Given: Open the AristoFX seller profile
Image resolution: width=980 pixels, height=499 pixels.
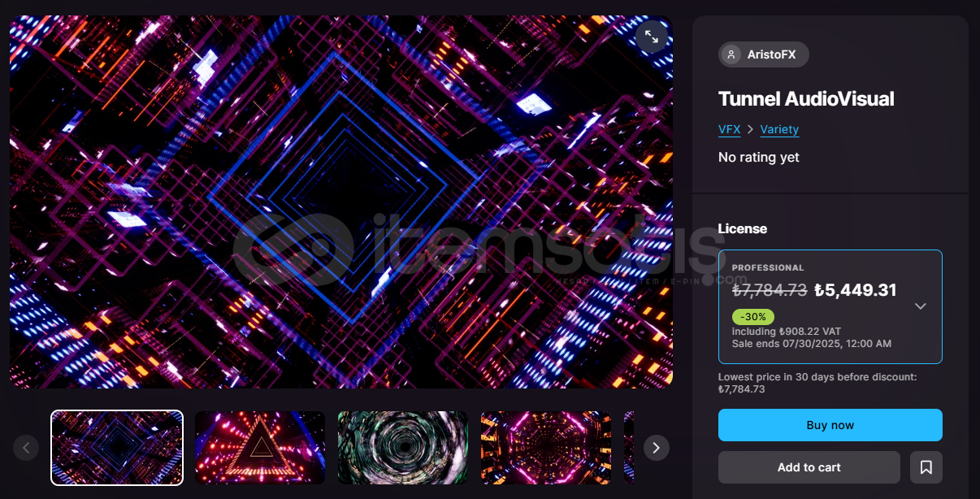Looking at the screenshot, I should pos(764,54).
